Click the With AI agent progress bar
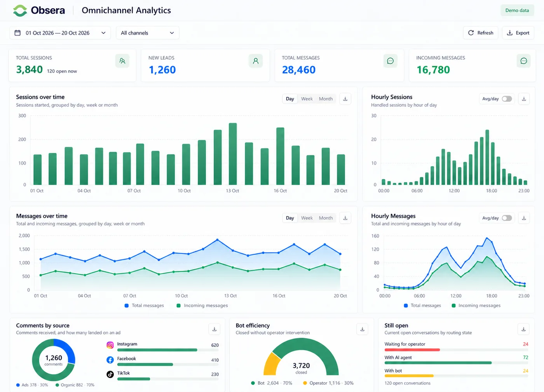 (x=456, y=363)
